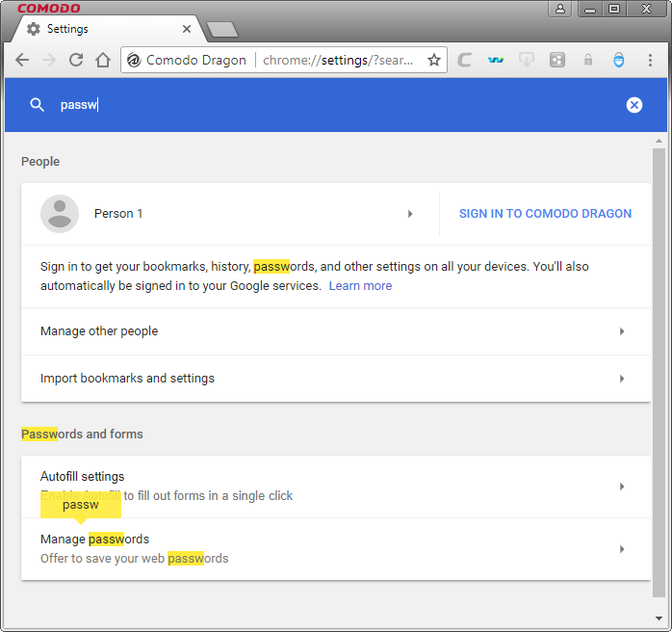
Task: Click the forward navigation arrow
Action: [49, 60]
